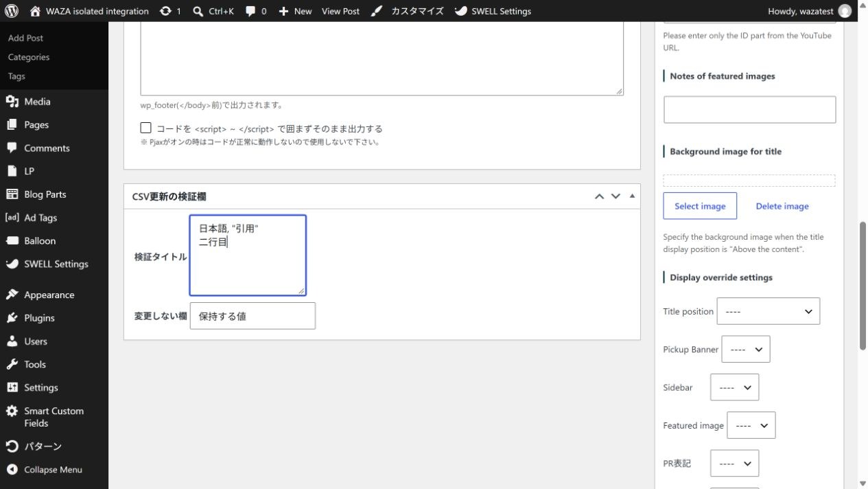Click the Pages sidebar icon
The image size is (868, 489).
[12, 125]
